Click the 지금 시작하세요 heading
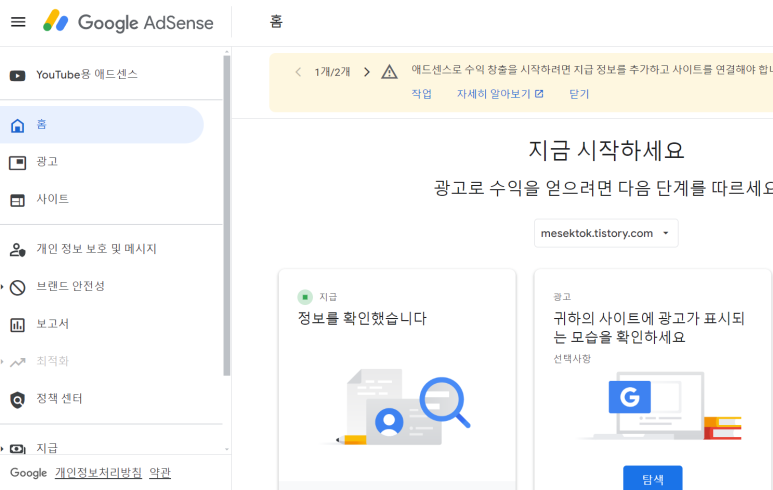 pos(606,150)
